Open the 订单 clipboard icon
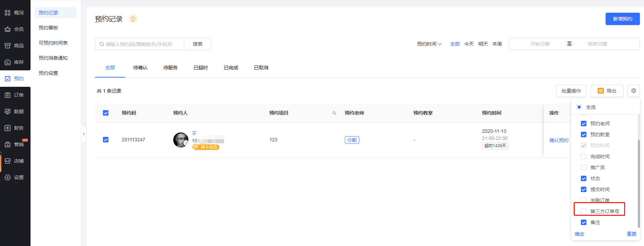This screenshot has height=246, width=644. pos(8,95)
